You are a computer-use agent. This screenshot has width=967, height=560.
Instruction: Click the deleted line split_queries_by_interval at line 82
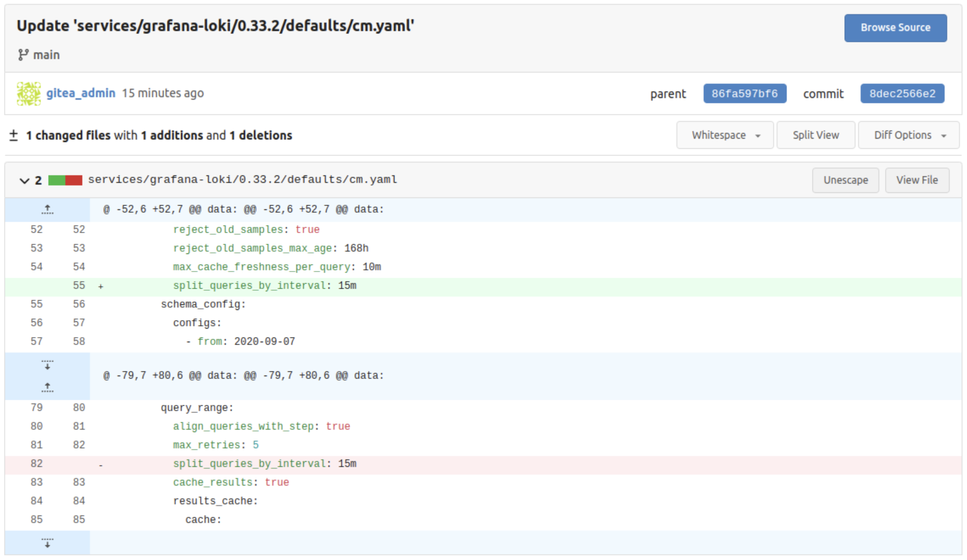(483, 464)
